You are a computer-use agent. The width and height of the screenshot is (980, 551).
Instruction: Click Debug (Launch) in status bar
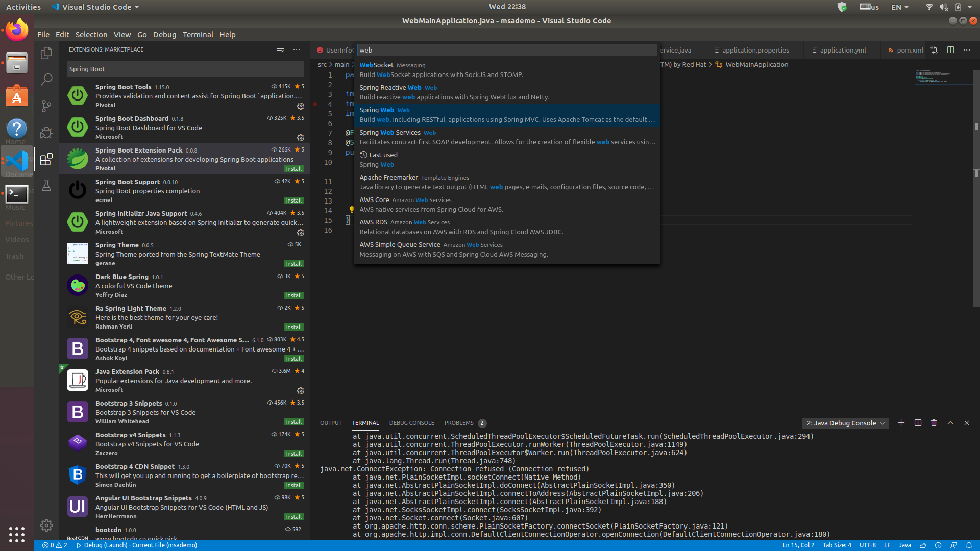[136, 545]
